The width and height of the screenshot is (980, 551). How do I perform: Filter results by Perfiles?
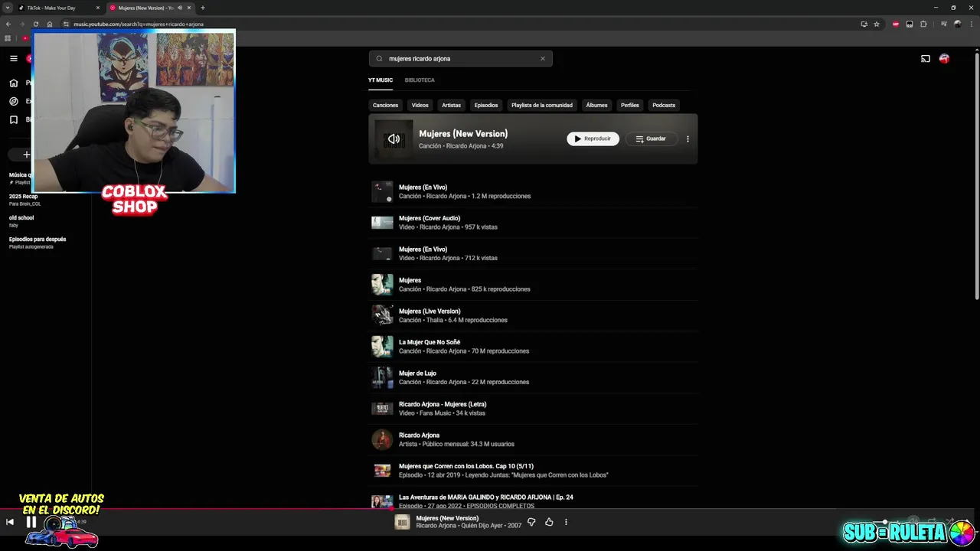click(630, 105)
